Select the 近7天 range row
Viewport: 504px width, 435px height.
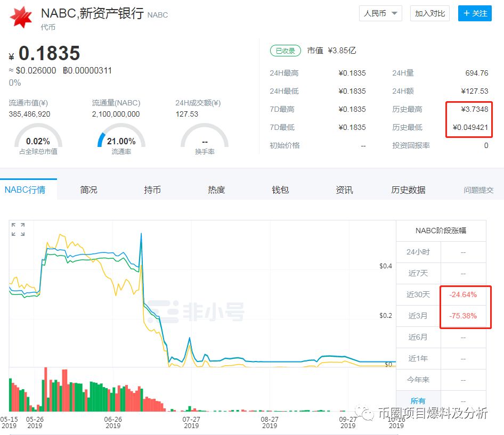441,273
